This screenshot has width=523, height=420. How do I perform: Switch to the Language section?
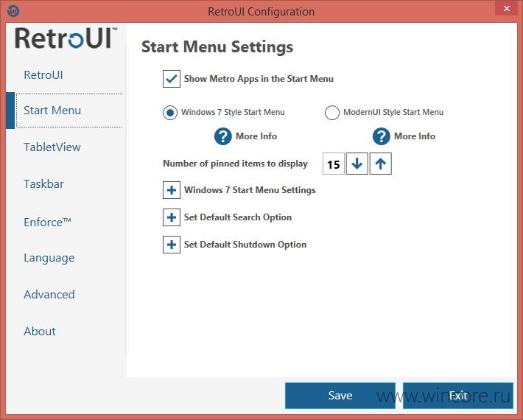49,258
